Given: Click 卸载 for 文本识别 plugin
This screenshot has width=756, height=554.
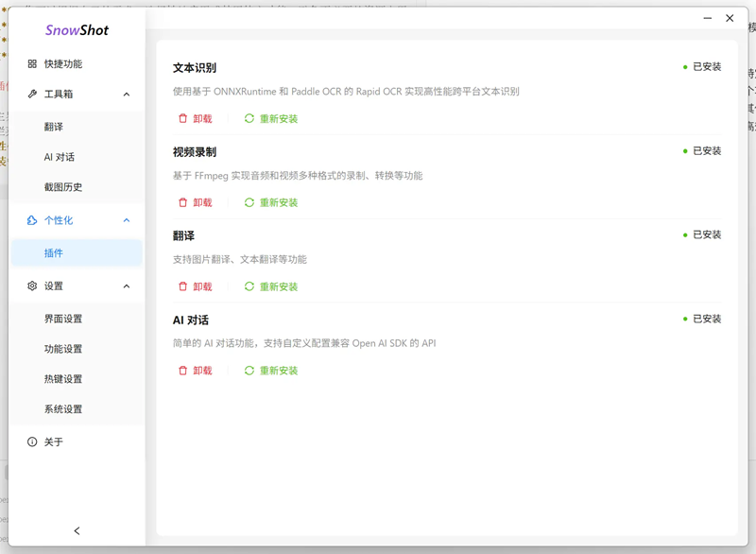Looking at the screenshot, I should click(x=196, y=118).
